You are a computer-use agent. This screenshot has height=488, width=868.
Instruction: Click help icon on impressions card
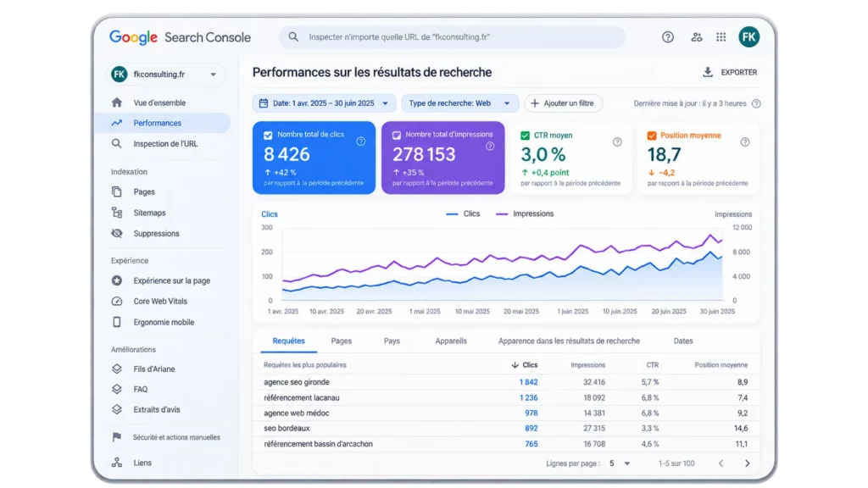pos(490,147)
